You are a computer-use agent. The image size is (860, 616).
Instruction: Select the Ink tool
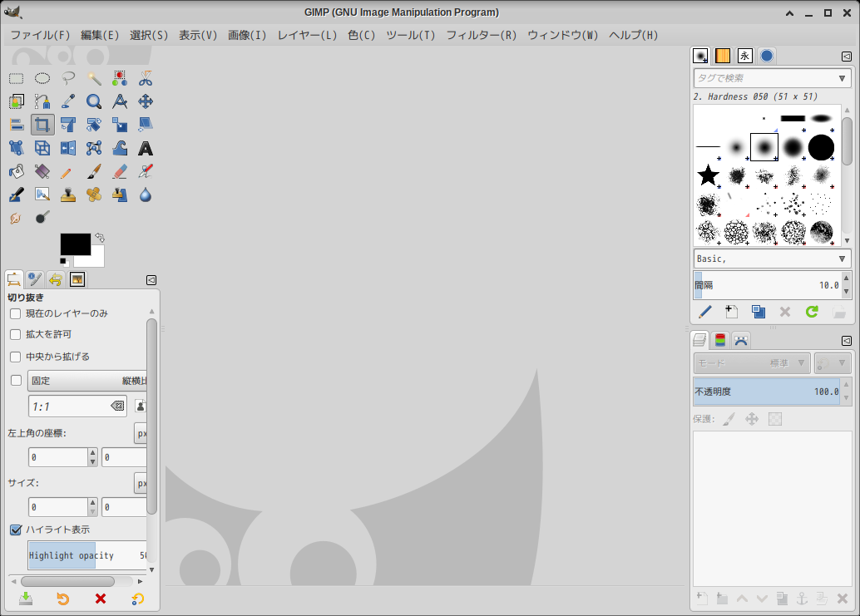(17, 195)
